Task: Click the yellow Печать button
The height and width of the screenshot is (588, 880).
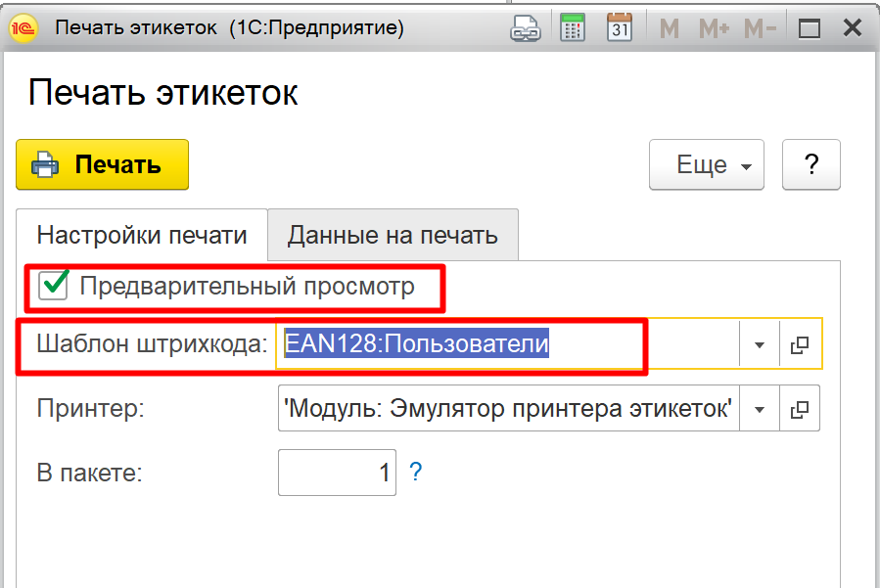Action: (102, 164)
